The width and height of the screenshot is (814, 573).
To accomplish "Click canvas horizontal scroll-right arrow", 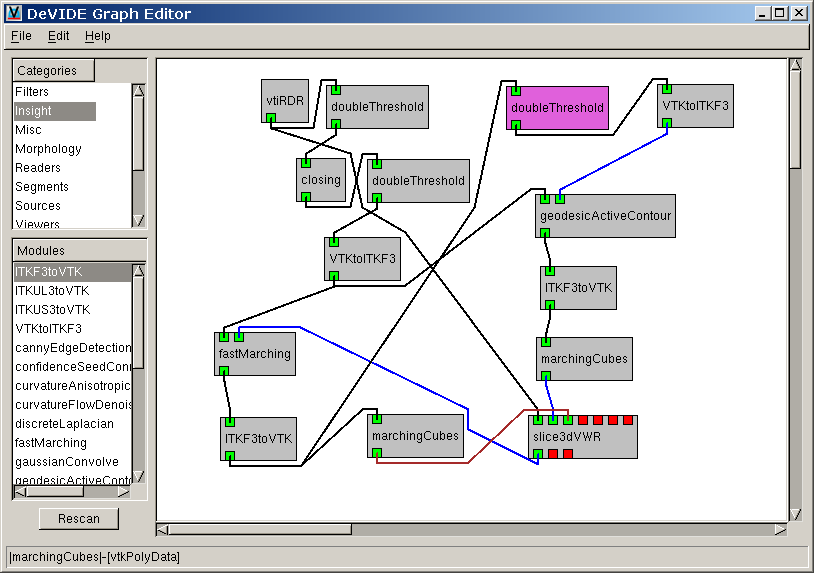I will 780,529.
